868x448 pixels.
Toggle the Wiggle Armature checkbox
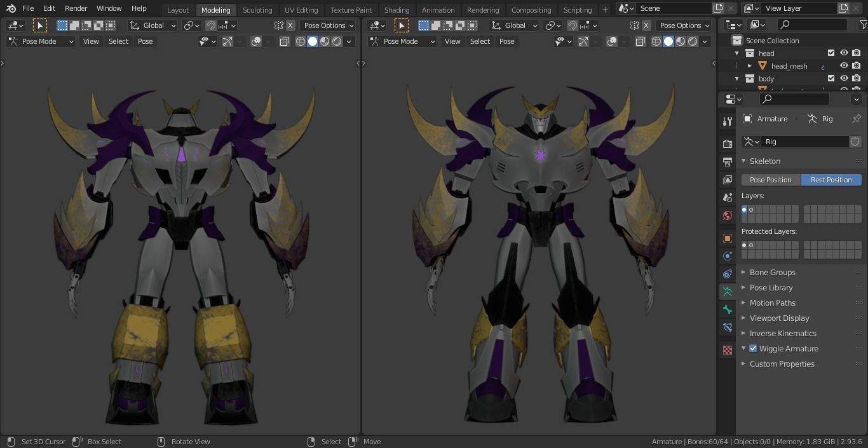(x=753, y=349)
